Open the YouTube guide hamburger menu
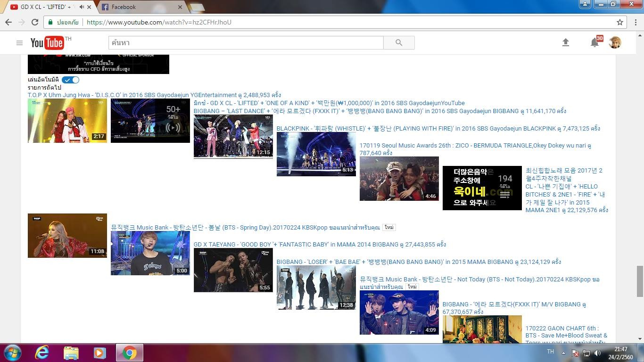Screen dimensions: 644x362 [x=19, y=43]
